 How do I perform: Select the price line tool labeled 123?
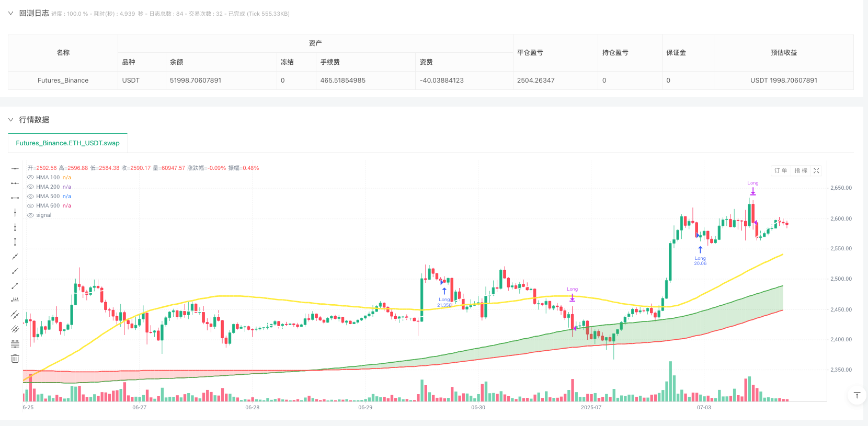click(x=15, y=300)
